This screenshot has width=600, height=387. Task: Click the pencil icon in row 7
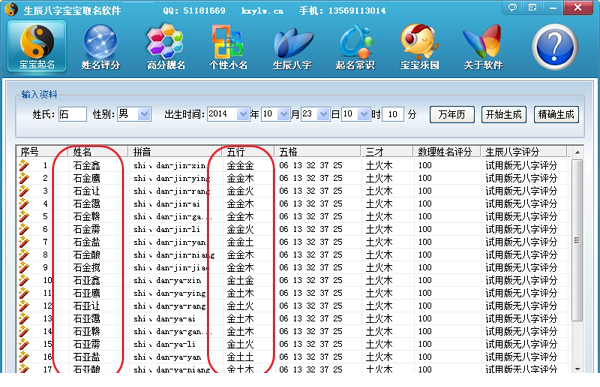pyautogui.click(x=24, y=242)
